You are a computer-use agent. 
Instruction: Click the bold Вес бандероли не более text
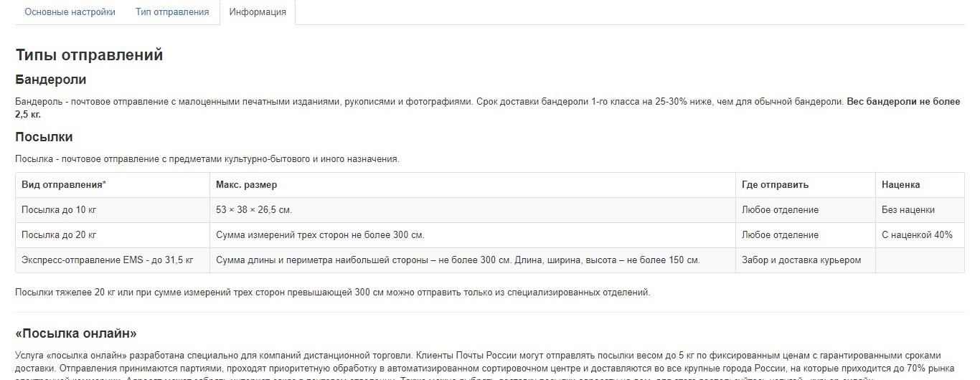903,102
